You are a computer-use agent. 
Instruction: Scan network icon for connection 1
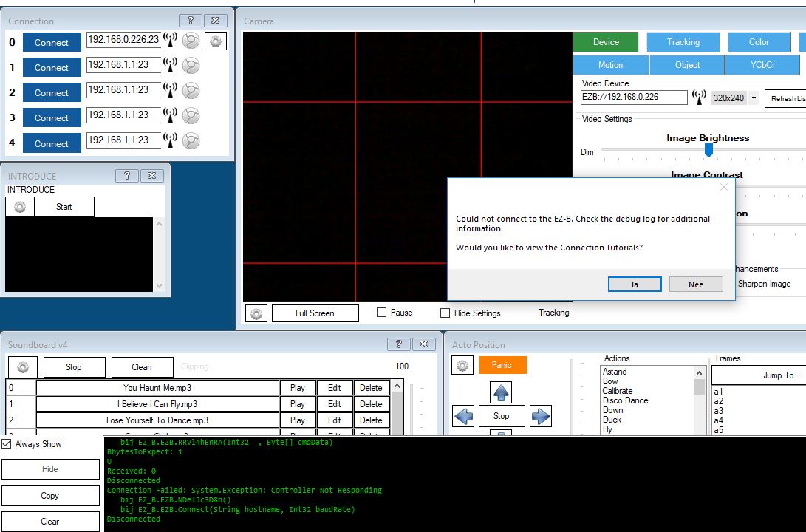pos(170,65)
